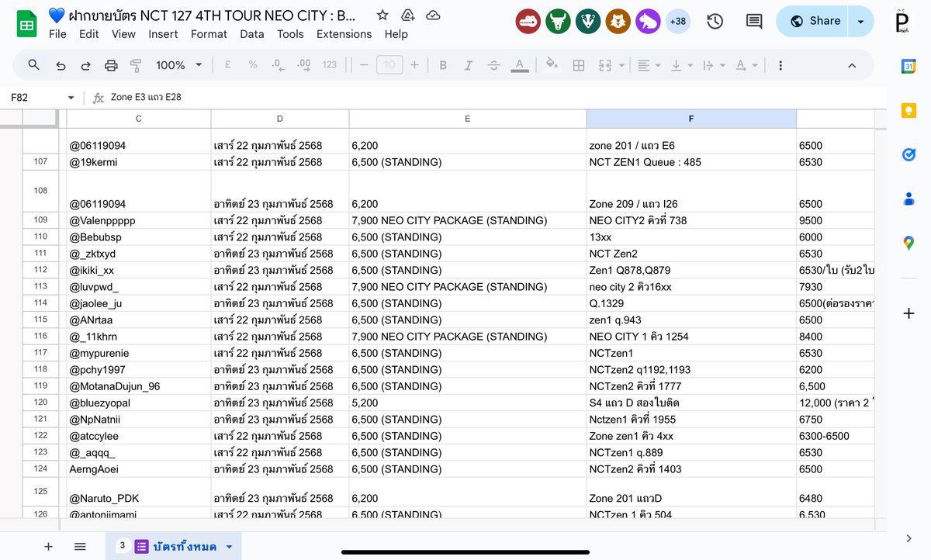Image resolution: width=931 pixels, height=560 pixels.
Task: Decrease decimal places
Action: 278,65
